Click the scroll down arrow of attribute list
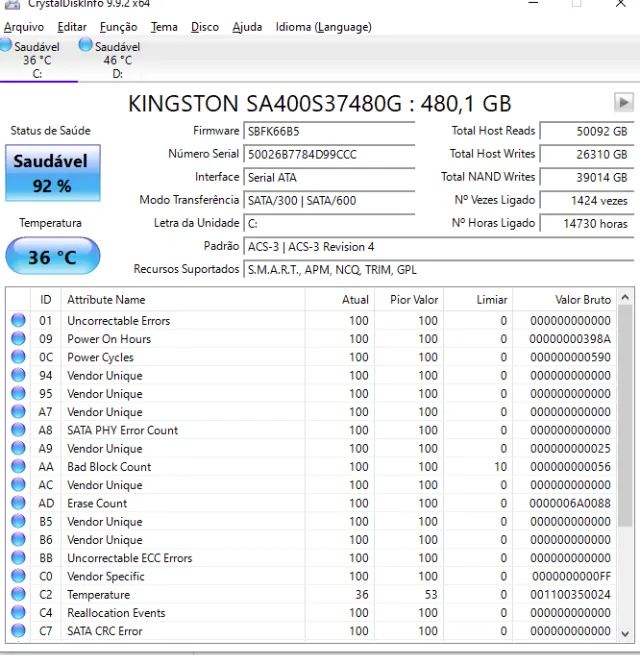The image size is (640, 655). click(625, 634)
